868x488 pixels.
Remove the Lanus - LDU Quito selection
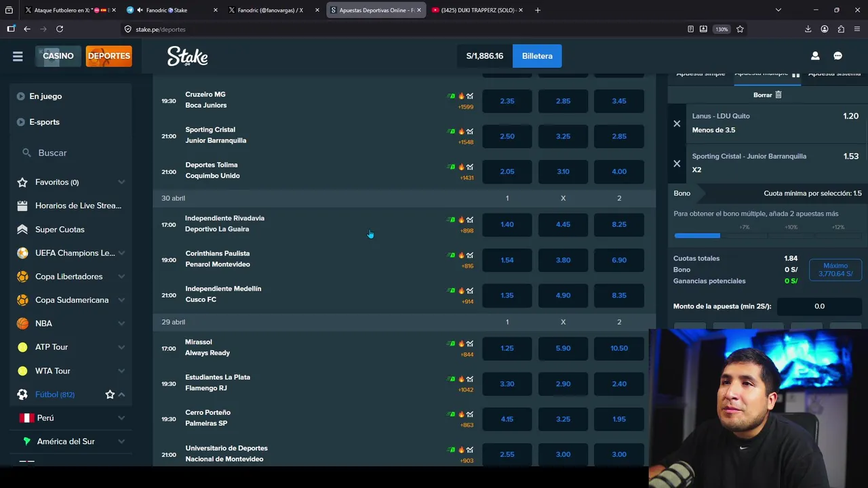click(677, 123)
